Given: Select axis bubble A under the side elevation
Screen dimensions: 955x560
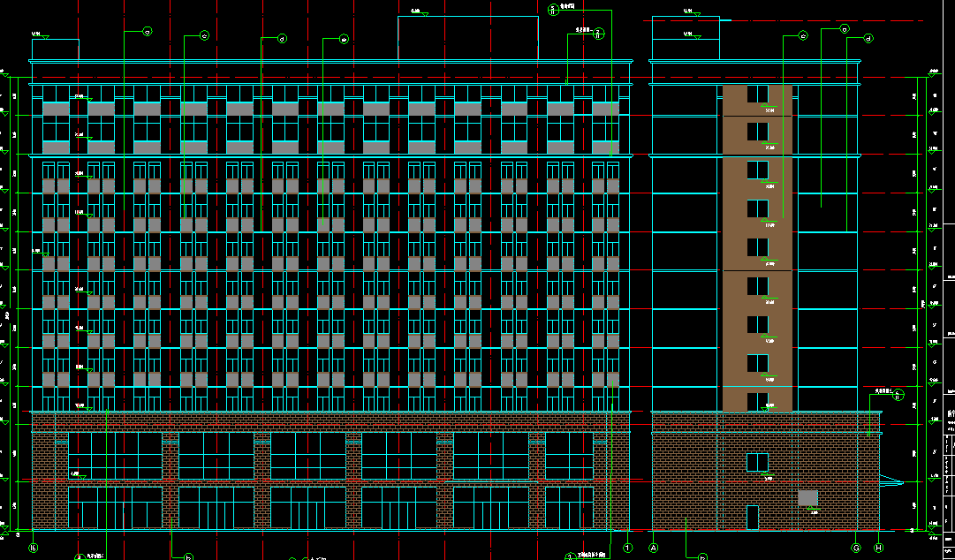Looking at the screenshot, I should [654, 548].
